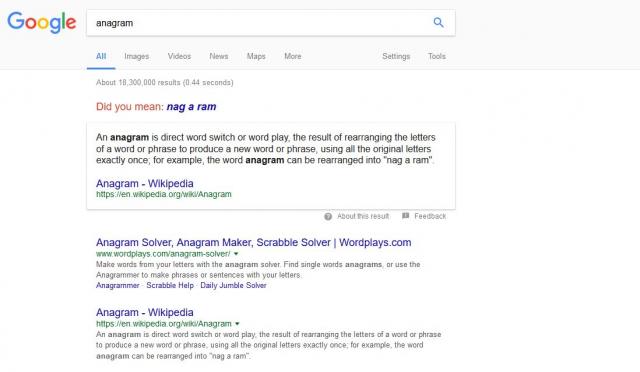Switch to the Maps tab
640x372 pixels.
[256, 56]
